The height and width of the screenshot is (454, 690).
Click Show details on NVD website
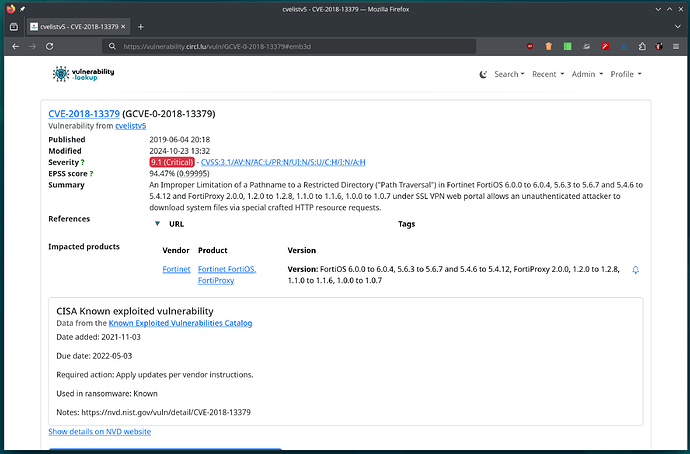(x=99, y=432)
